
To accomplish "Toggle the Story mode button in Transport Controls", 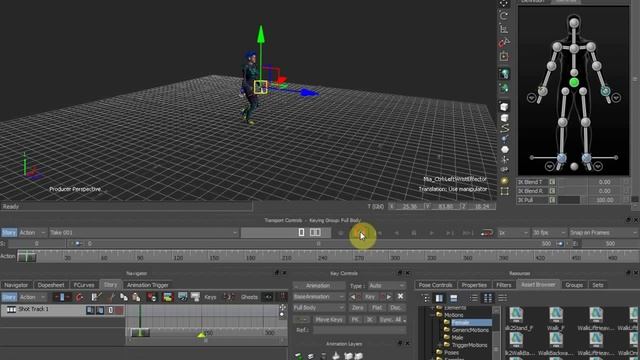I will tap(9, 233).
